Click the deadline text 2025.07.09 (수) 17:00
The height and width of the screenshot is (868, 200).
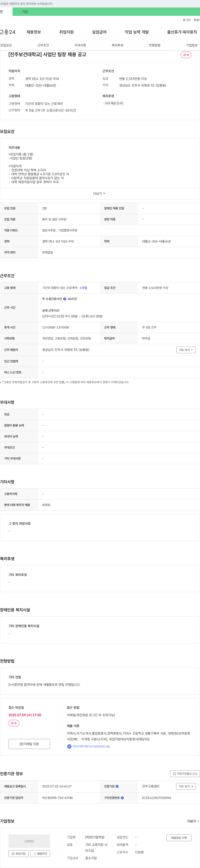point(25,715)
